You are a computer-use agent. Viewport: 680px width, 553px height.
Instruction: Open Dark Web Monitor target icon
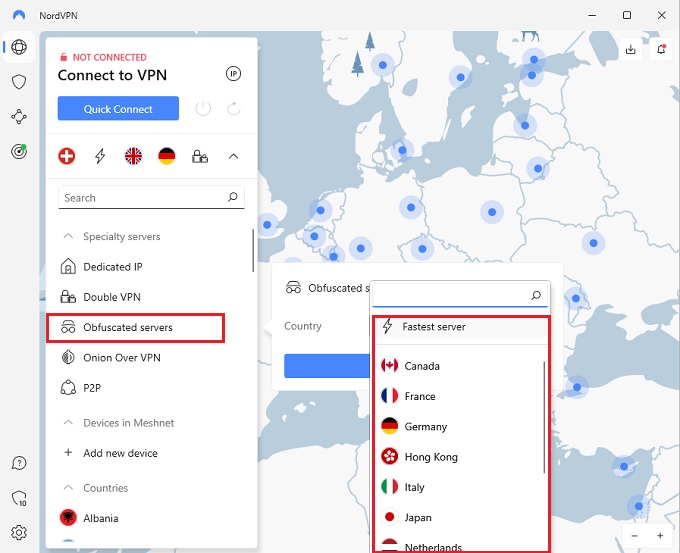pyautogui.click(x=19, y=151)
